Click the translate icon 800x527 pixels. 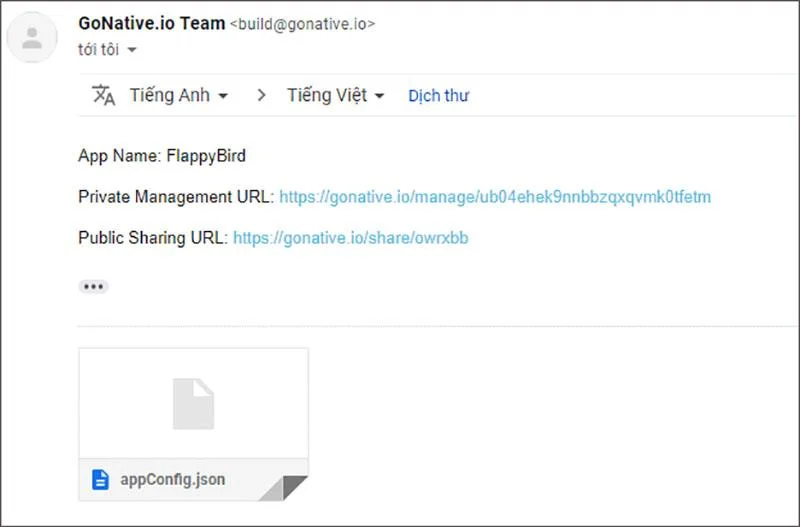pos(104,95)
